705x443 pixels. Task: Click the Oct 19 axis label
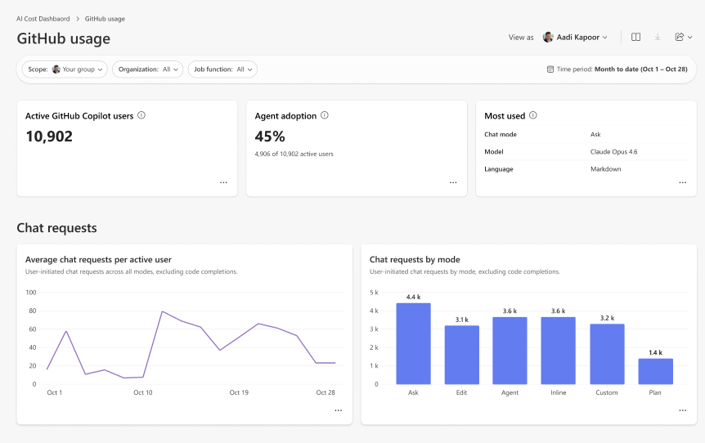[x=239, y=393]
